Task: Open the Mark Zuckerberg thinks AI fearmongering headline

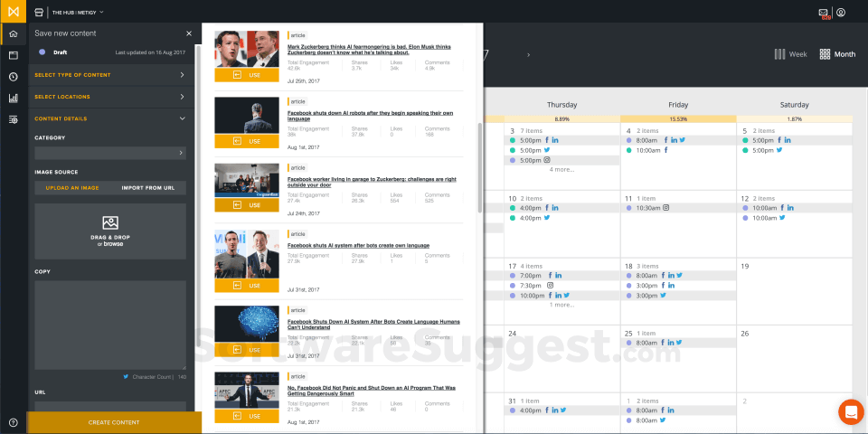Action: 369,50
